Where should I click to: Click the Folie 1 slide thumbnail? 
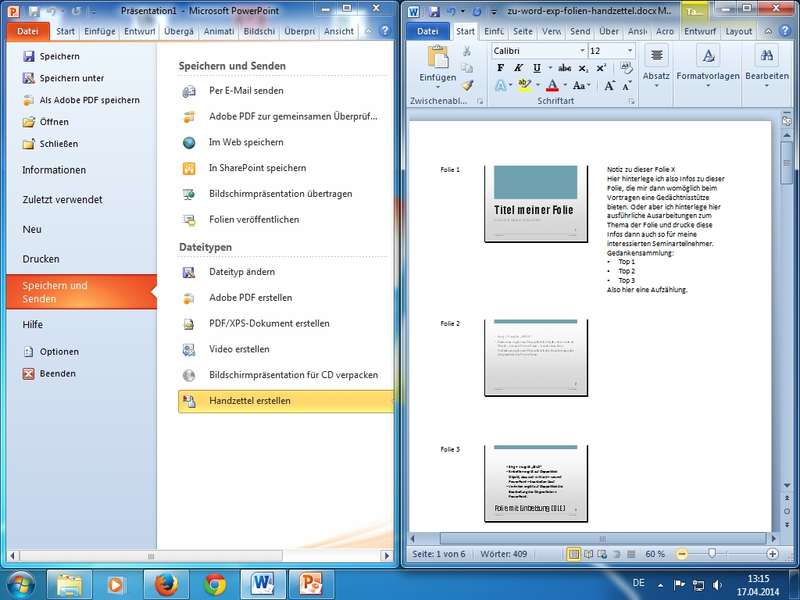535,203
